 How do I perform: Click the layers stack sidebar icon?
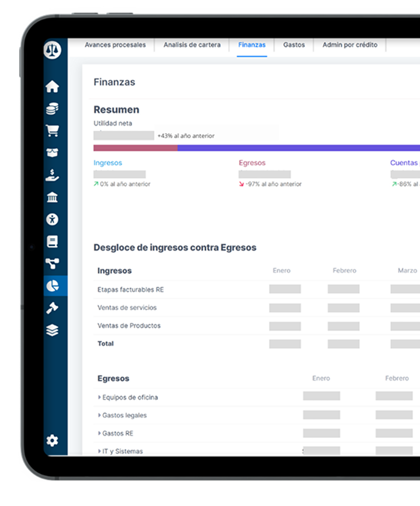tap(52, 330)
